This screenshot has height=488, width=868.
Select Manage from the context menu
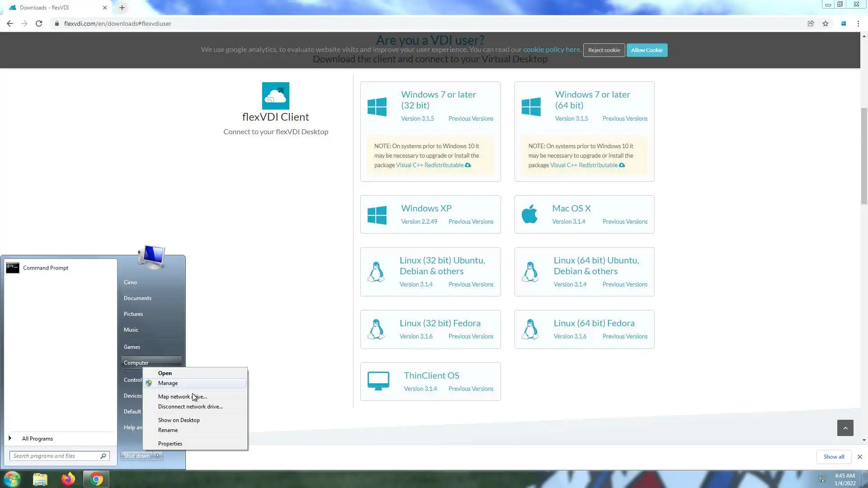pos(168,383)
